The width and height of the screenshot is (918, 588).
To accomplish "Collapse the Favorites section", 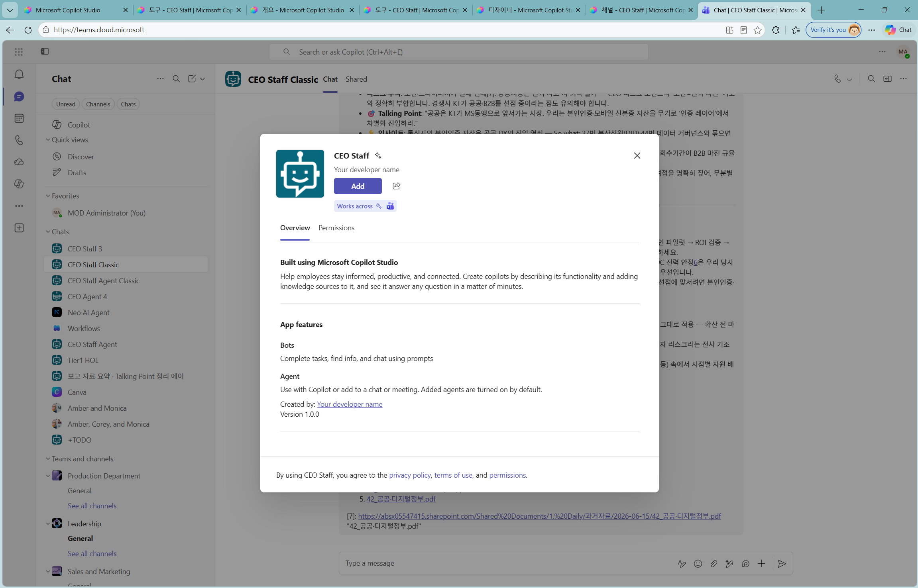I will (48, 196).
